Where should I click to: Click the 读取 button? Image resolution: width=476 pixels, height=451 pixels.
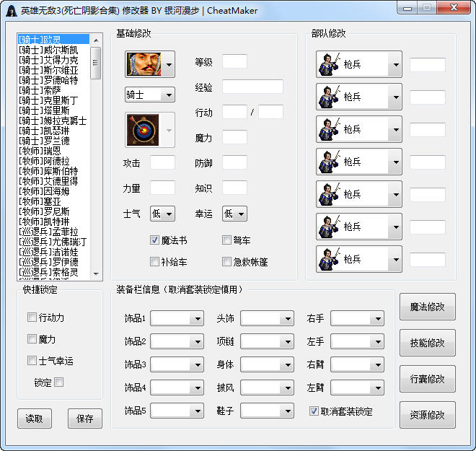pyautogui.click(x=35, y=419)
